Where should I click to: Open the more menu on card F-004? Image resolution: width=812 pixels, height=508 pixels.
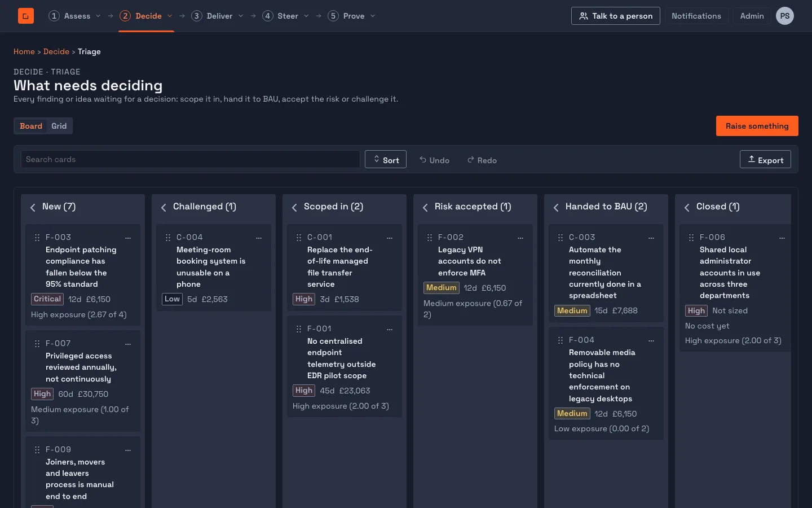[651, 340]
